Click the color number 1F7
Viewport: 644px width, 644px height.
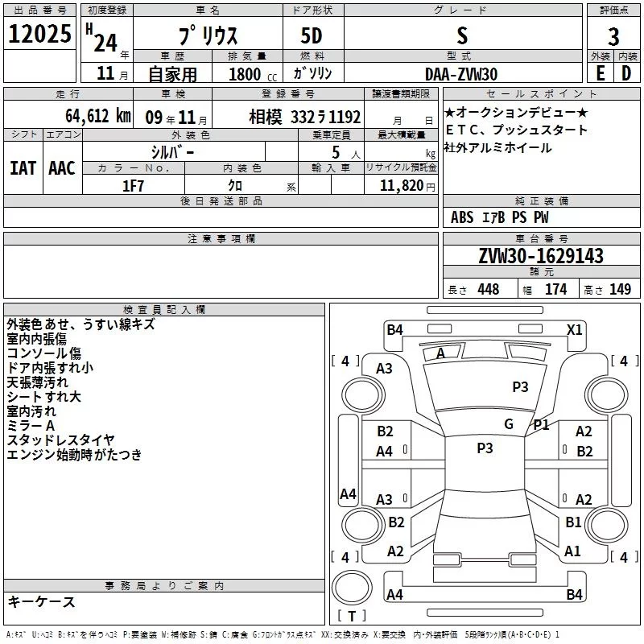click(x=133, y=185)
